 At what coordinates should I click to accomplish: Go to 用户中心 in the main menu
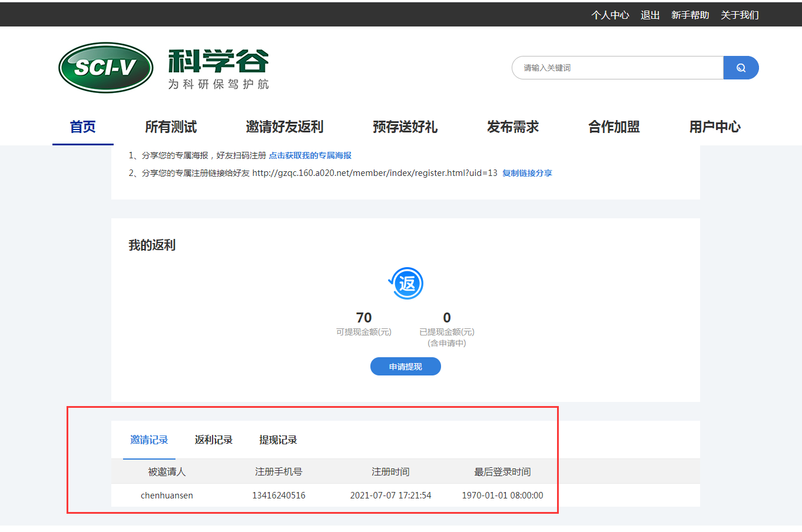pyautogui.click(x=715, y=127)
